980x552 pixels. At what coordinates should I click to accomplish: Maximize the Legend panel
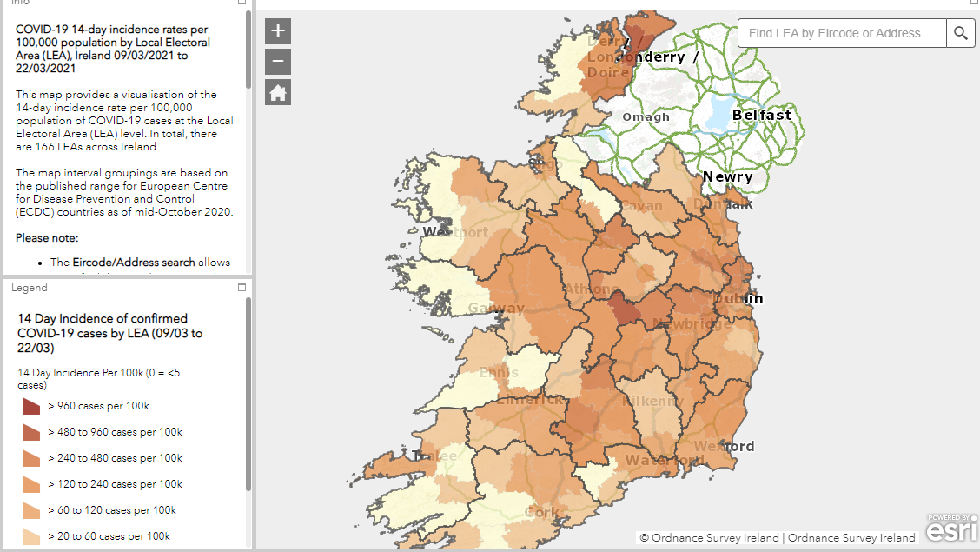pyautogui.click(x=242, y=288)
